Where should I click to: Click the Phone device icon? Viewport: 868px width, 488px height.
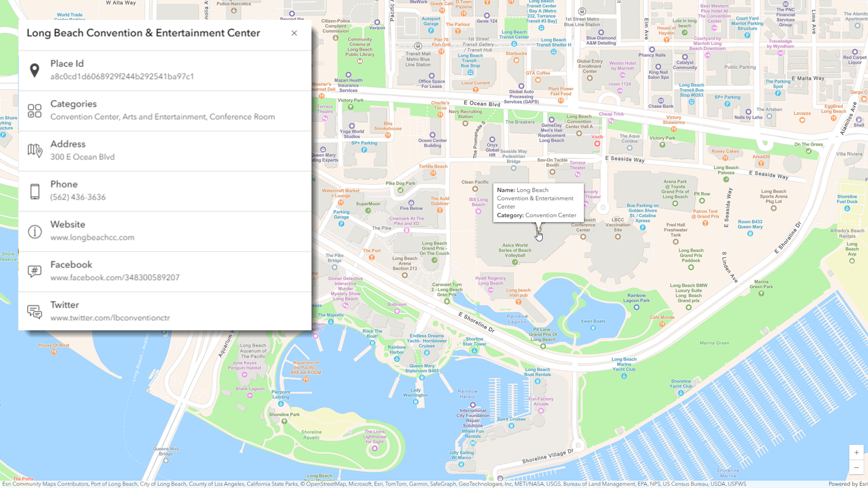click(34, 191)
